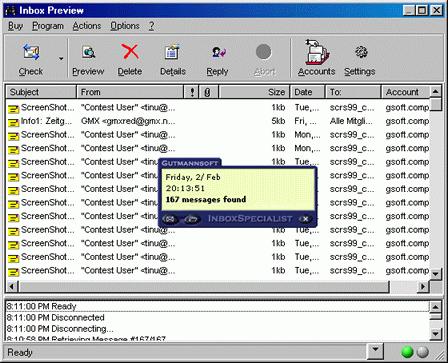This screenshot has width=448, height=363.
Task: Click the Alle Mitgli... recipient cell
Action: [351, 121]
